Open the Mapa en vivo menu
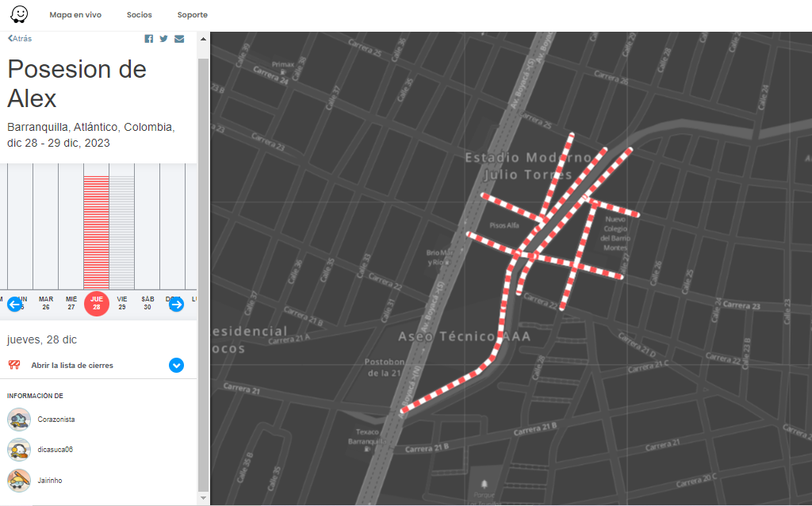The height and width of the screenshot is (506, 812). (x=75, y=15)
